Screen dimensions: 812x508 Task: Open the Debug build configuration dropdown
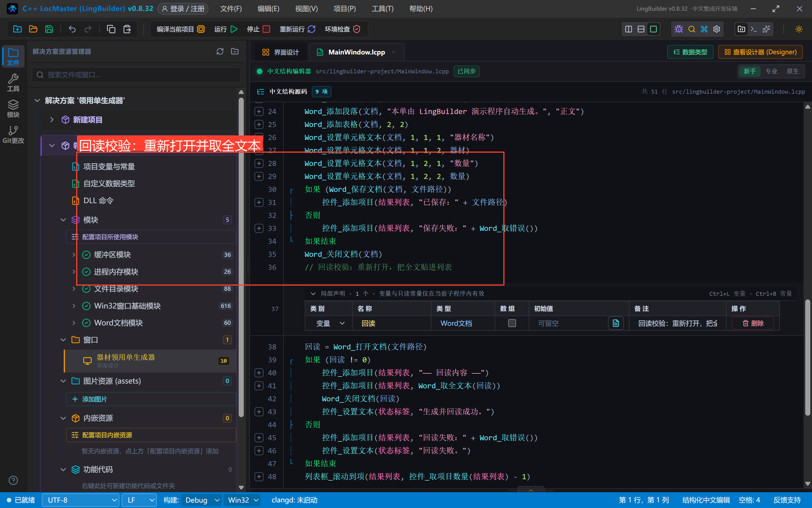[x=201, y=500]
